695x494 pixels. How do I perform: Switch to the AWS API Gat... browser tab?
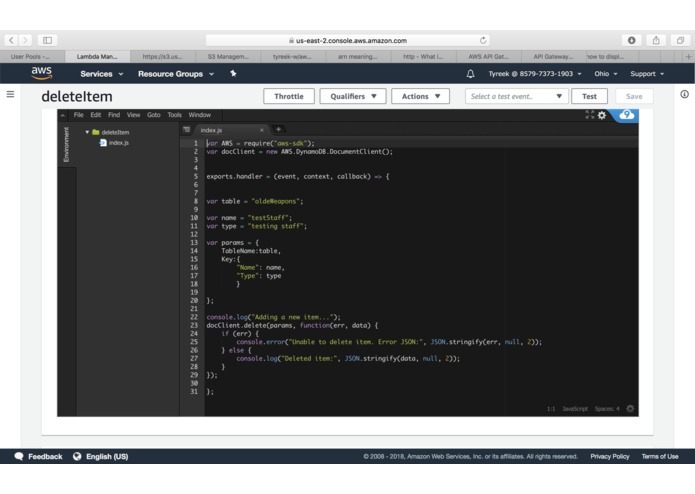pyautogui.click(x=488, y=57)
